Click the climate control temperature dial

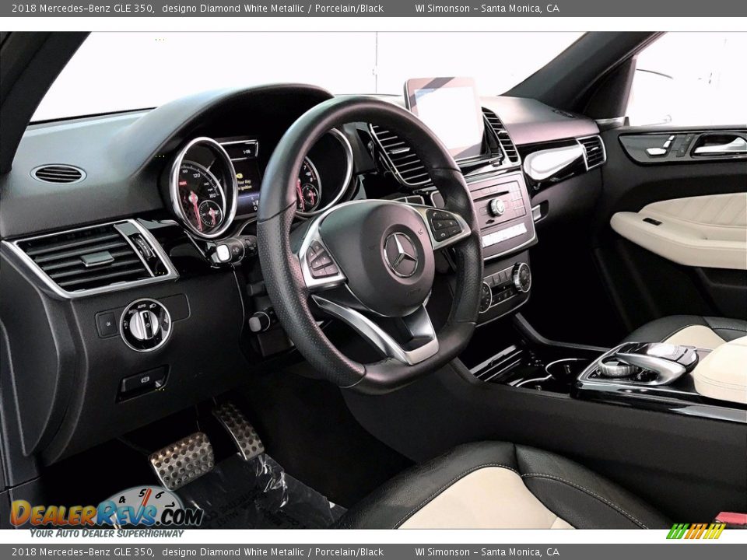[521, 277]
